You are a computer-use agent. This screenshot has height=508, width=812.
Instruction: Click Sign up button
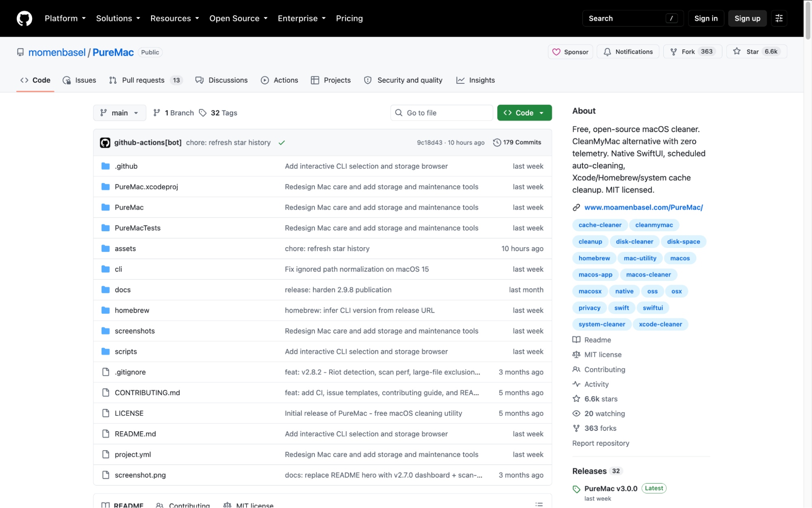(x=747, y=18)
